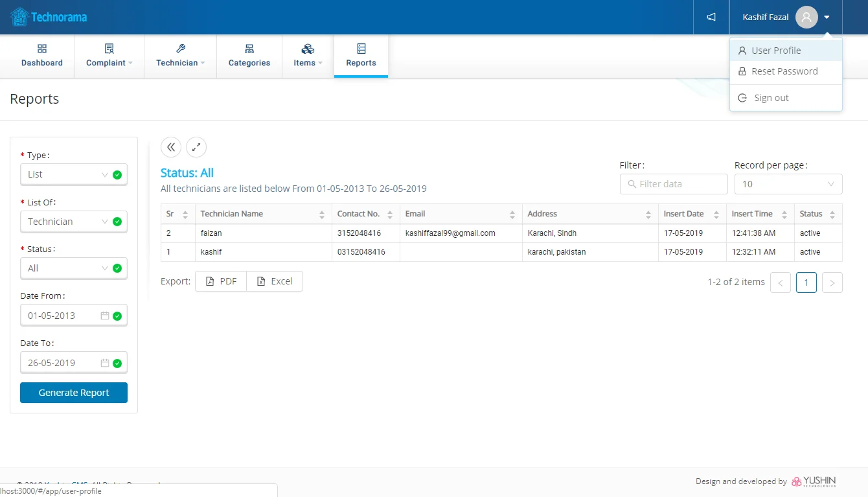Image resolution: width=868 pixels, height=497 pixels.
Task: Export the report to Excel
Action: [275, 281]
